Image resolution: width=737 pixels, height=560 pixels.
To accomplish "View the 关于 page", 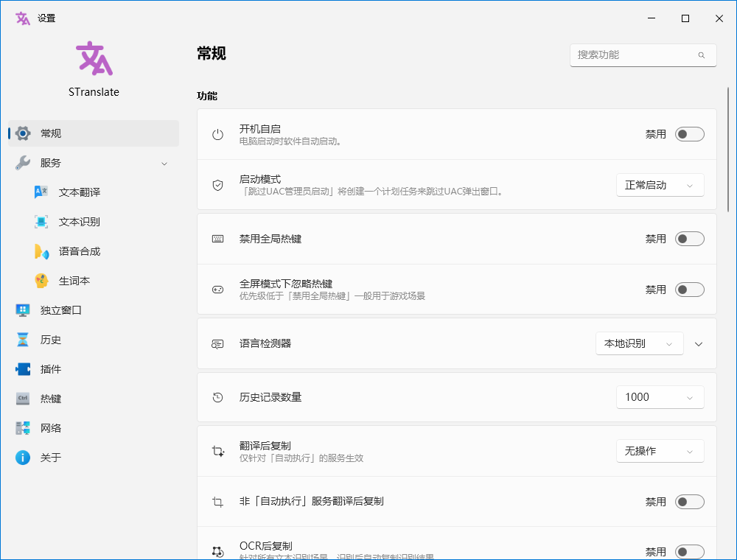I will 21,458.
